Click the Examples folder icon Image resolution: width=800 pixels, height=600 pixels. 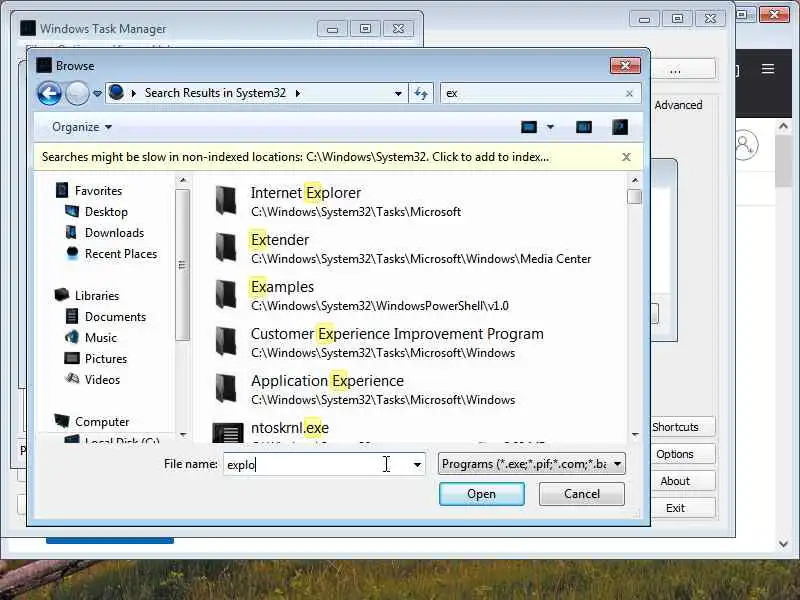pyautogui.click(x=226, y=294)
